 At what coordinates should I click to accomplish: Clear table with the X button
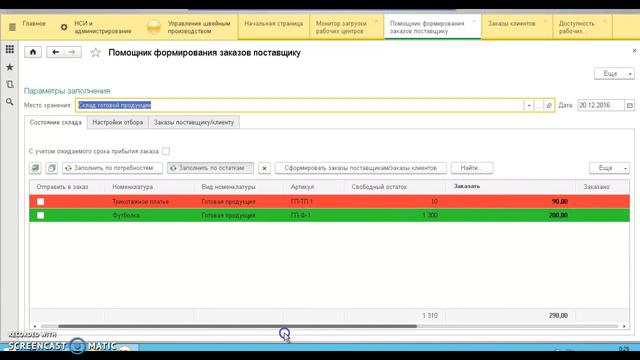[264, 168]
